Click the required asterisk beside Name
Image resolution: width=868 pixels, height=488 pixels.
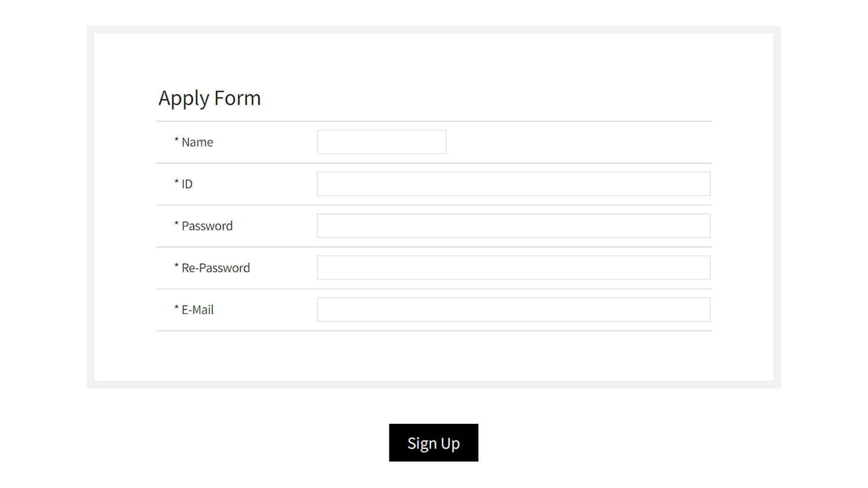point(176,140)
